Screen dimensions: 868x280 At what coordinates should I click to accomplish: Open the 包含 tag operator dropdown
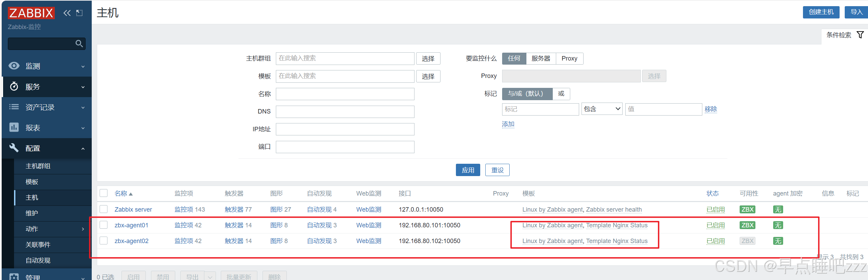tap(602, 109)
